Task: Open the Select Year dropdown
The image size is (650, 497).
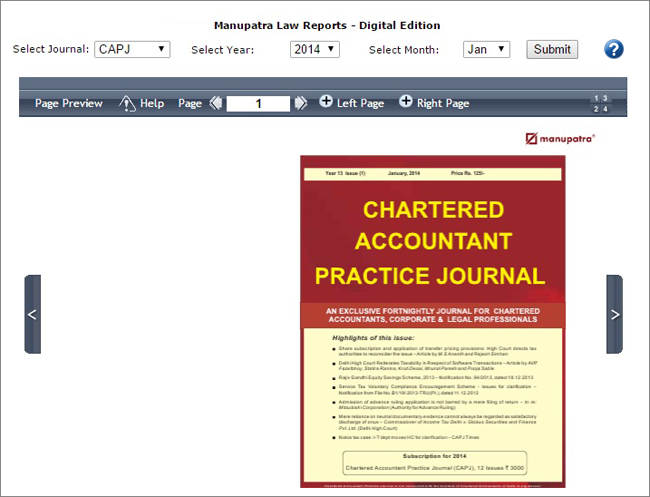Action: (x=314, y=49)
